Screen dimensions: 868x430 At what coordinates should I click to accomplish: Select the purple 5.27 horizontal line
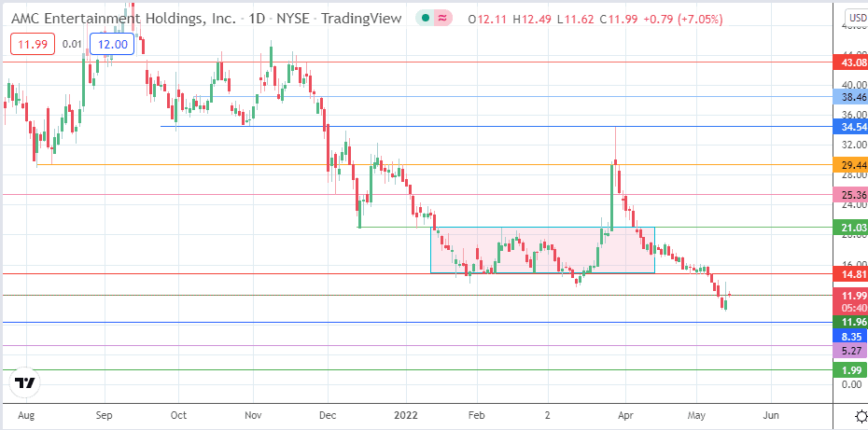click(418, 346)
